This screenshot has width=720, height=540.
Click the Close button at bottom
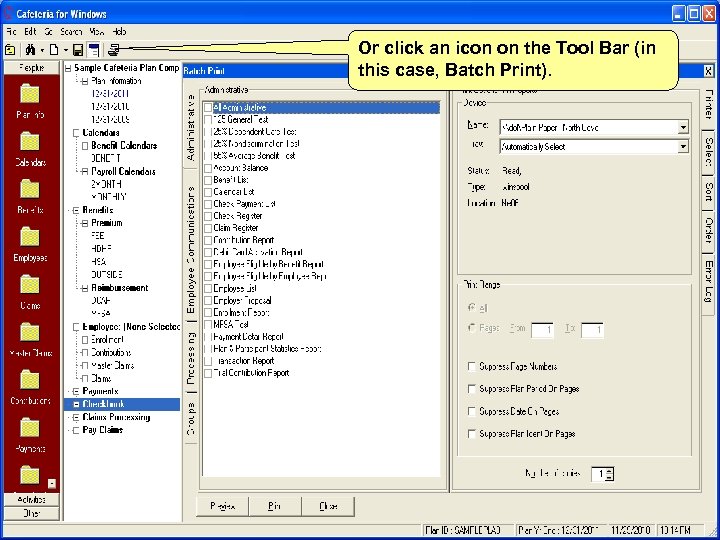(328, 506)
